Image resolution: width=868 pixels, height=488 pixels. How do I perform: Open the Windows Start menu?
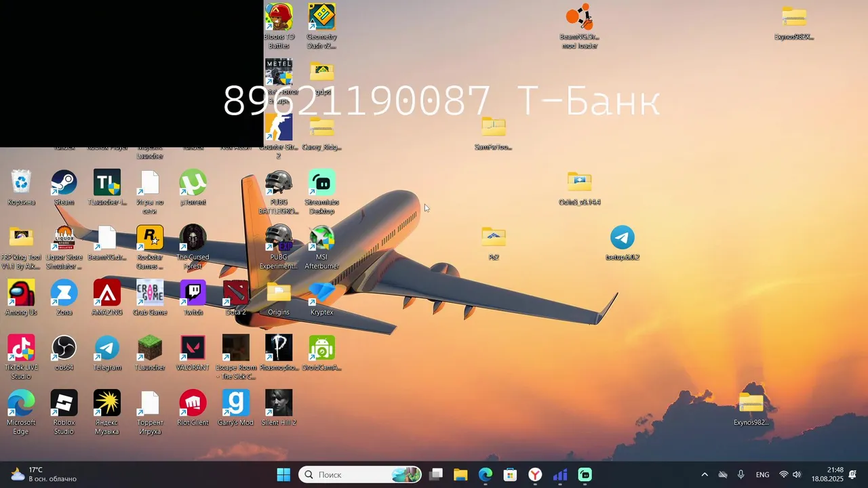point(283,474)
